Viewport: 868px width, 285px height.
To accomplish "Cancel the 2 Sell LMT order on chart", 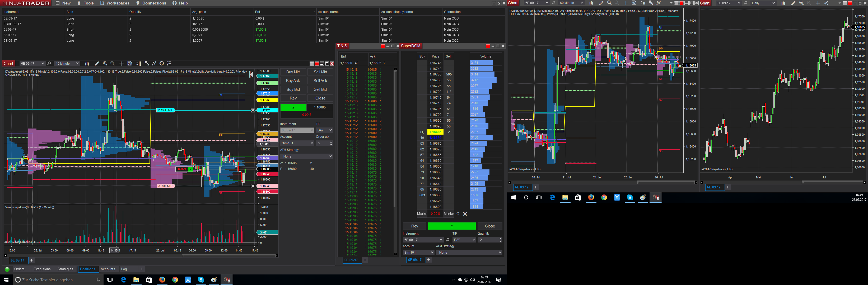I will 253,110.
